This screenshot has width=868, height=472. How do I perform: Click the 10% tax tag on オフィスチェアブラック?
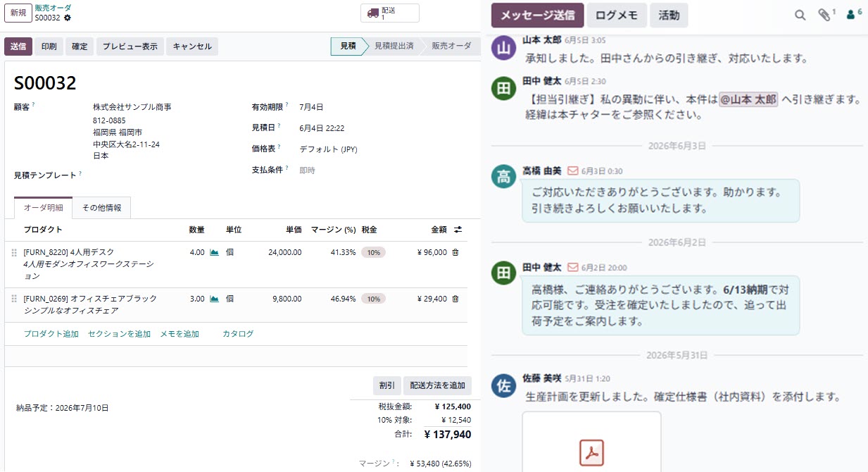coord(373,299)
